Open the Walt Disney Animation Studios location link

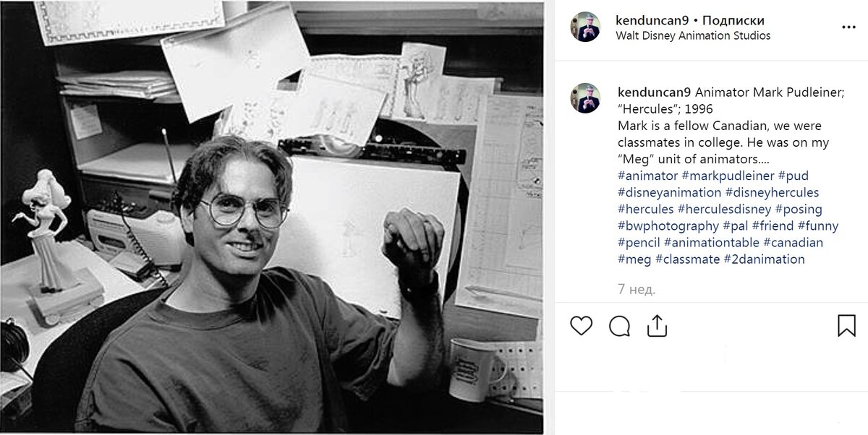coord(694,35)
